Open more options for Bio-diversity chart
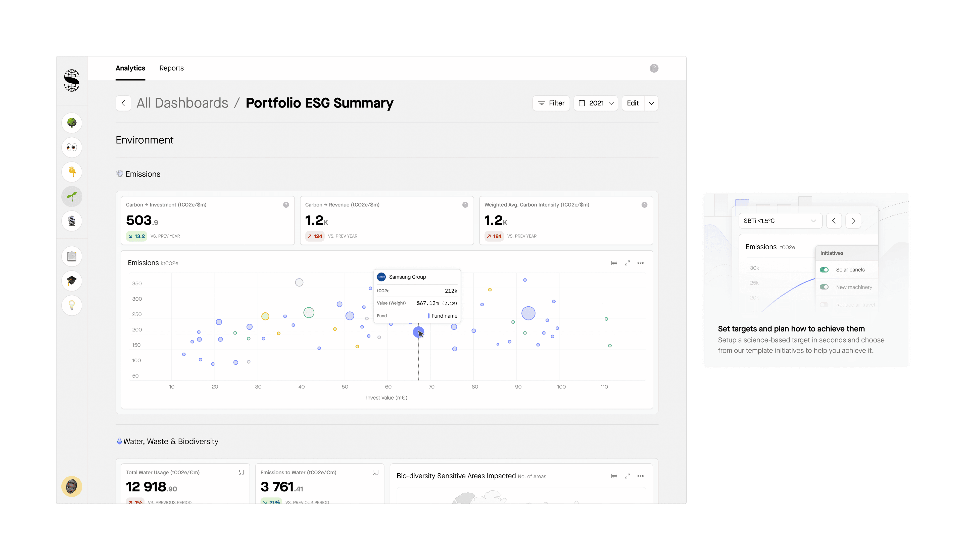The height and width of the screenshot is (560, 965). point(641,476)
